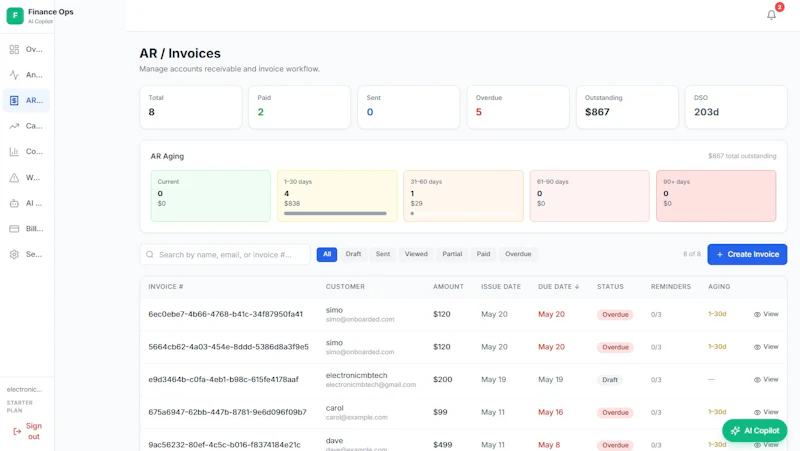The width and height of the screenshot is (800, 451).
Task: Click the 31-60 days aging progress bar
Action: (x=463, y=213)
